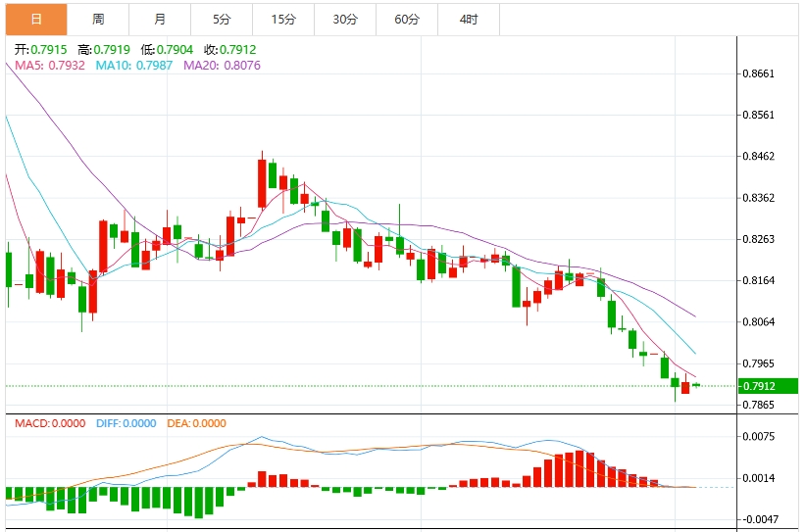806x532 pixels.
Task: Click the close price 收:0.7912 value
Action: coord(229,50)
